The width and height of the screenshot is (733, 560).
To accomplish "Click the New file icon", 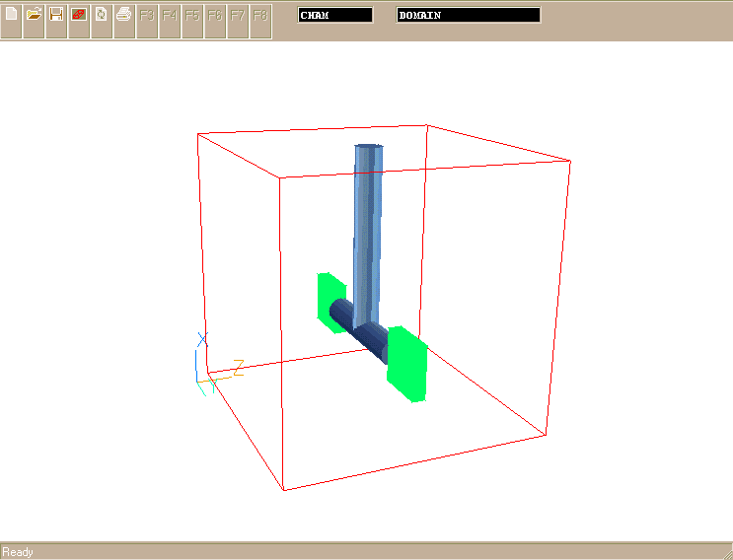I will [x=12, y=16].
